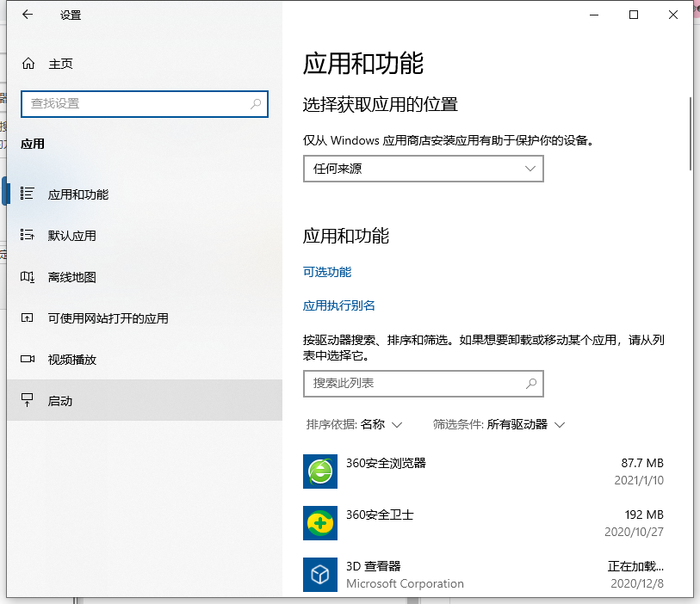Open the 任何来源 dropdown

coord(424,169)
